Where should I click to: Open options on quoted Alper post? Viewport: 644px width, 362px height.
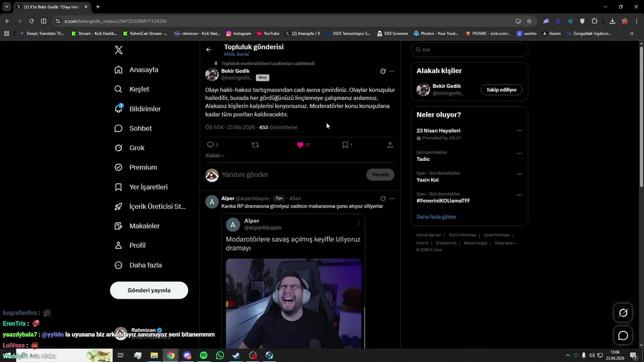tap(359, 223)
